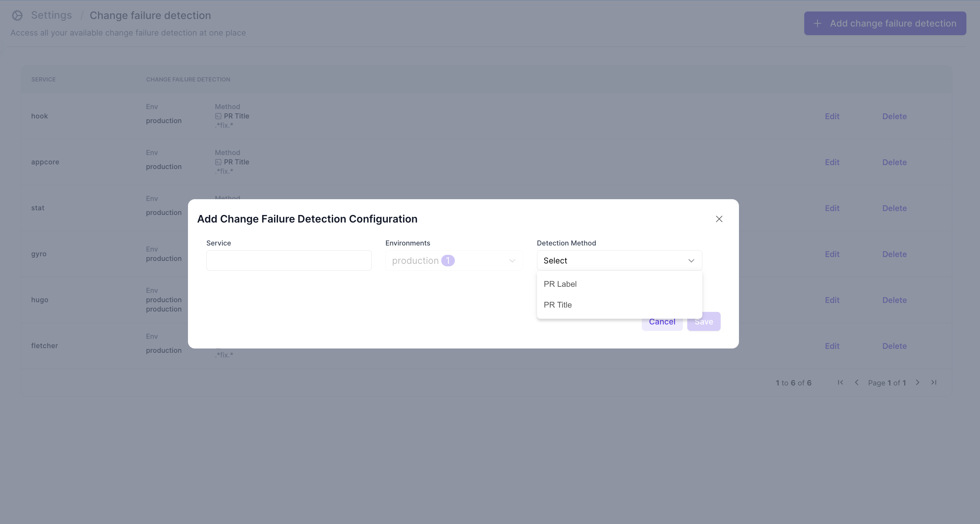
Task: Go to previous page arrow
Action: coord(856,383)
